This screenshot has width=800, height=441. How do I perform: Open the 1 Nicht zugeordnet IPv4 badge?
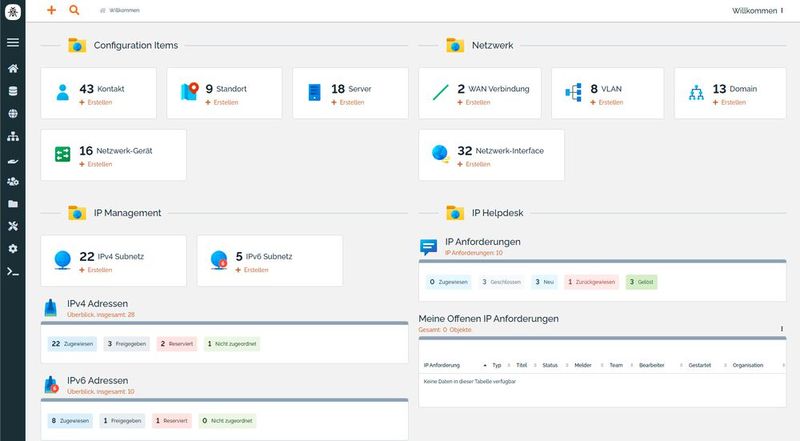(x=232, y=344)
